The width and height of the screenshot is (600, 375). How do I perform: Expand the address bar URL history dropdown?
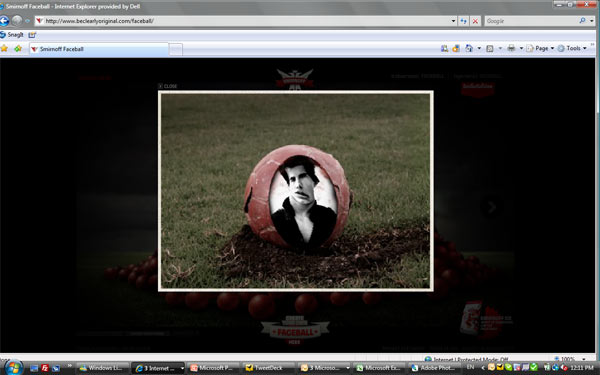point(453,21)
